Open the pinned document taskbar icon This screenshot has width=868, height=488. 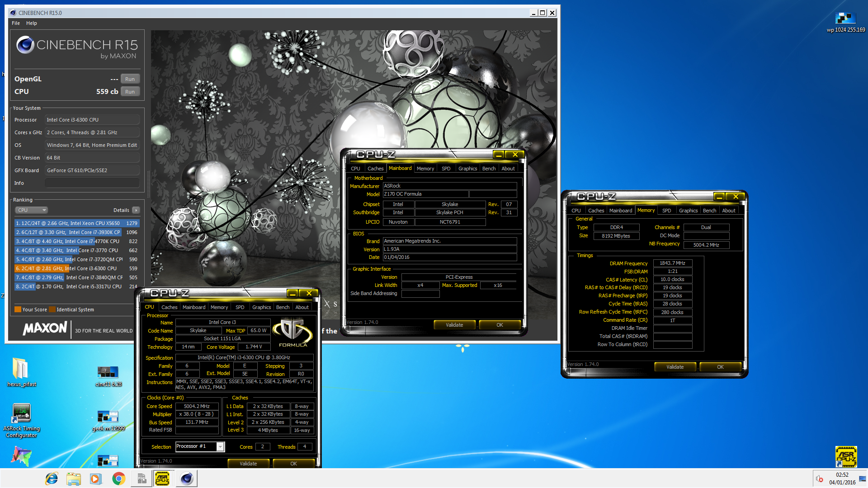[x=142, y=479]
